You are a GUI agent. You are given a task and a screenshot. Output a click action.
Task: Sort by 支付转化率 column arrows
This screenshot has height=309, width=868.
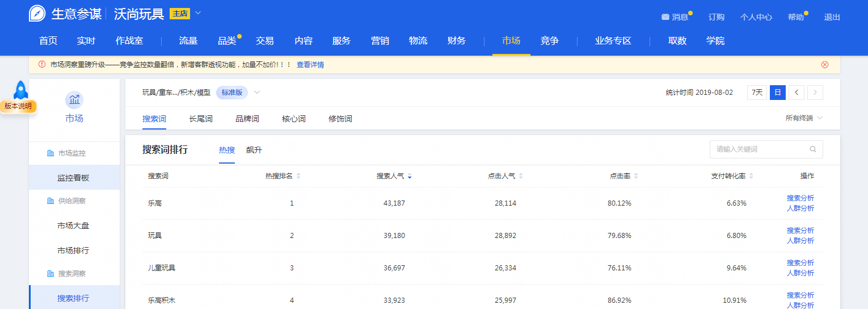point(751,176)
